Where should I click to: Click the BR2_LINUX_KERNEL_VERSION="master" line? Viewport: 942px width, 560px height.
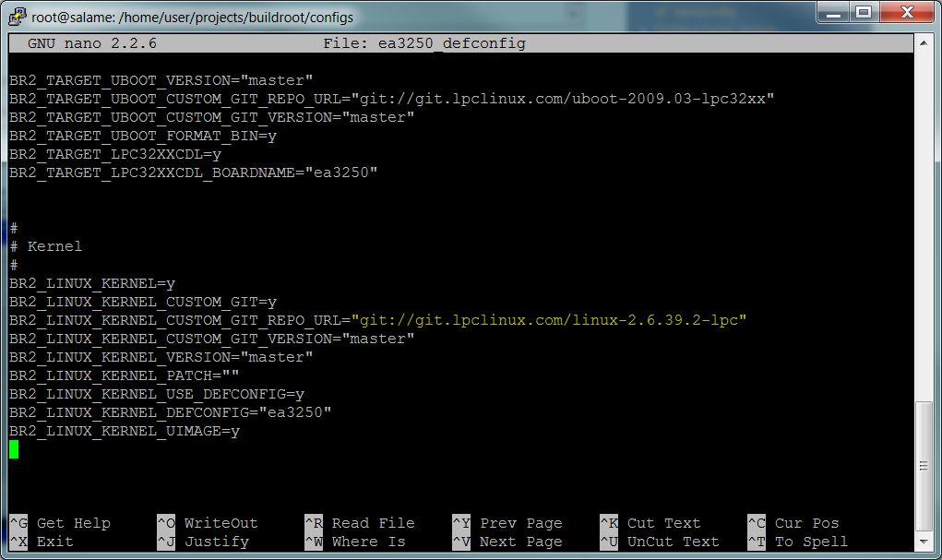click(161, 358)
